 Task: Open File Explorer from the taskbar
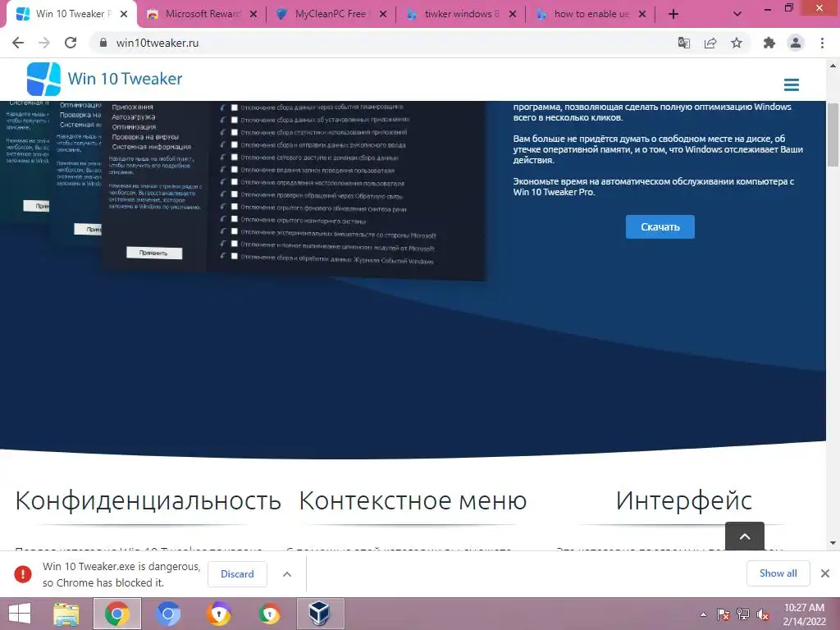[x=66, y=614]
